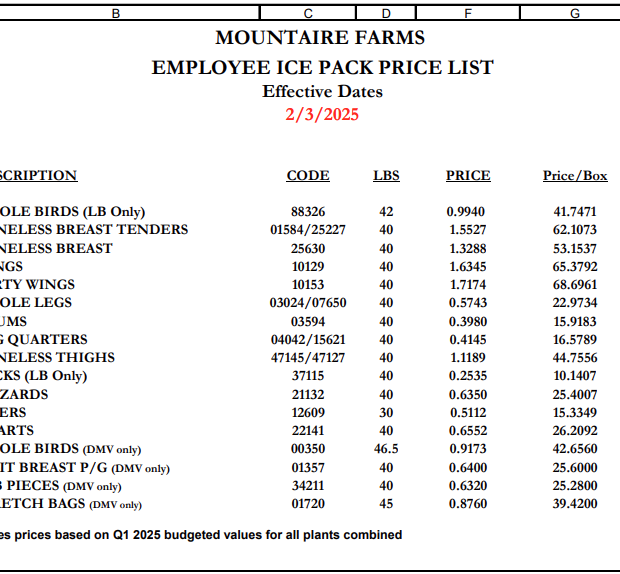Click Price/Box value 65.3792
Viewport: 620px width, 574px height.
[575, 267]
